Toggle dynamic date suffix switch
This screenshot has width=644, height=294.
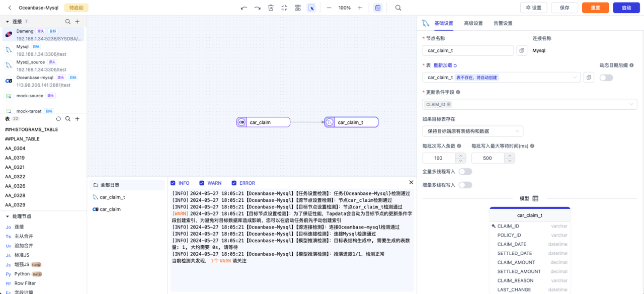coord(606,78)
